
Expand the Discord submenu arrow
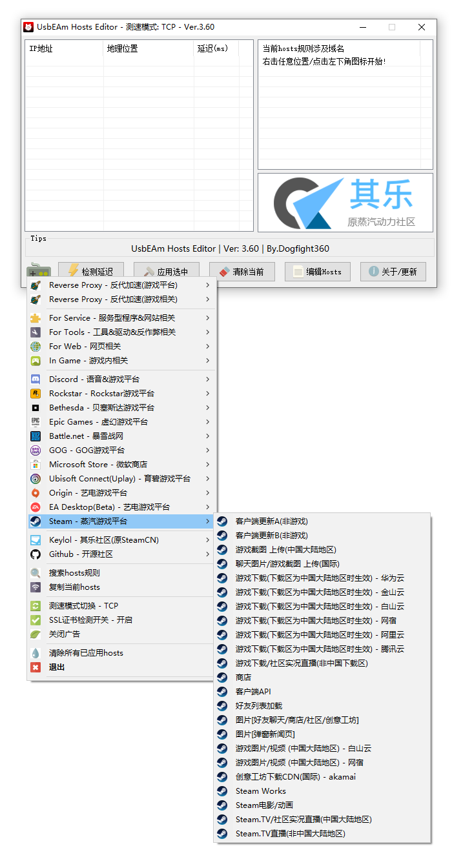coord(208,379)
